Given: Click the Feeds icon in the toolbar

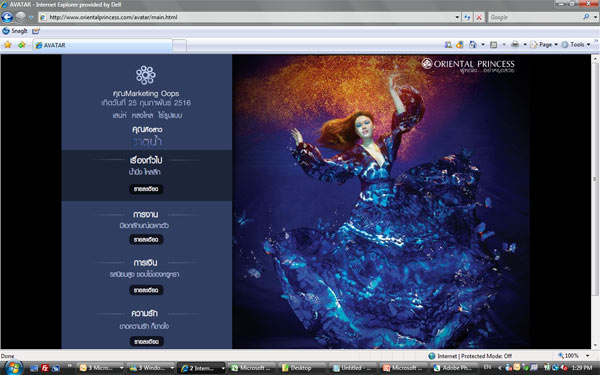Looking at the screenshot, I should click(494, 45).
